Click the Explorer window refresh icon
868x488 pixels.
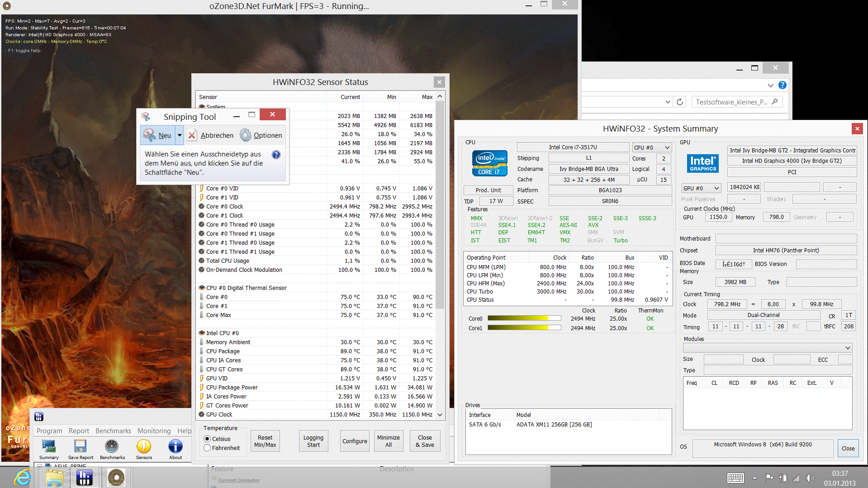679,102
